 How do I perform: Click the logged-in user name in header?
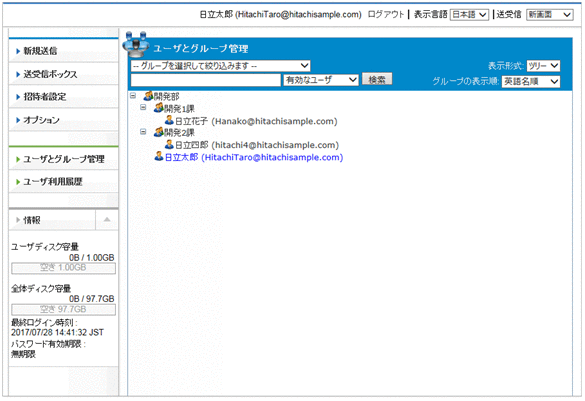coord(281,15)
